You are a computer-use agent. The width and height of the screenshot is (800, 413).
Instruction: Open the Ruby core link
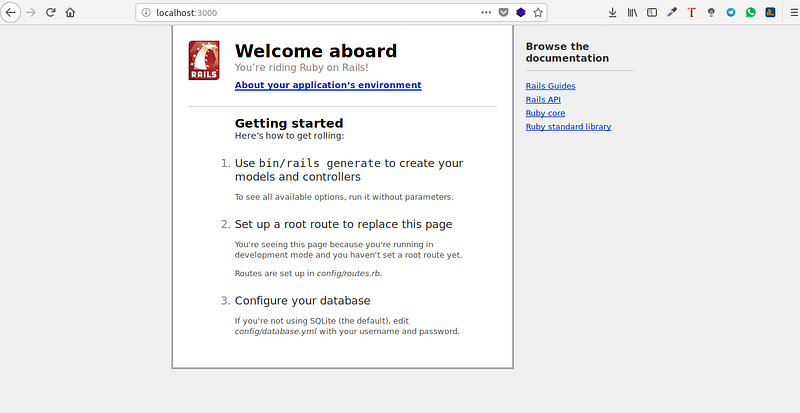tap(545, 113)
